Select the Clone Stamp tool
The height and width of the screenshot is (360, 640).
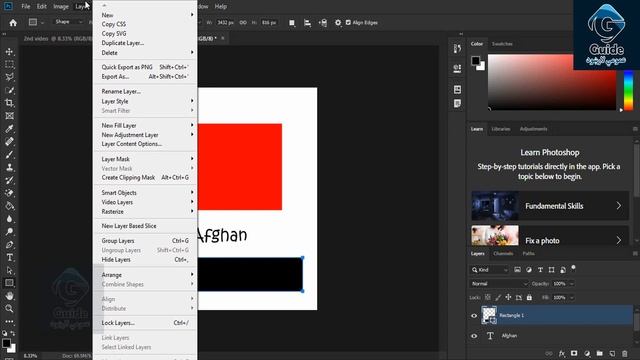tap(9, 167)
